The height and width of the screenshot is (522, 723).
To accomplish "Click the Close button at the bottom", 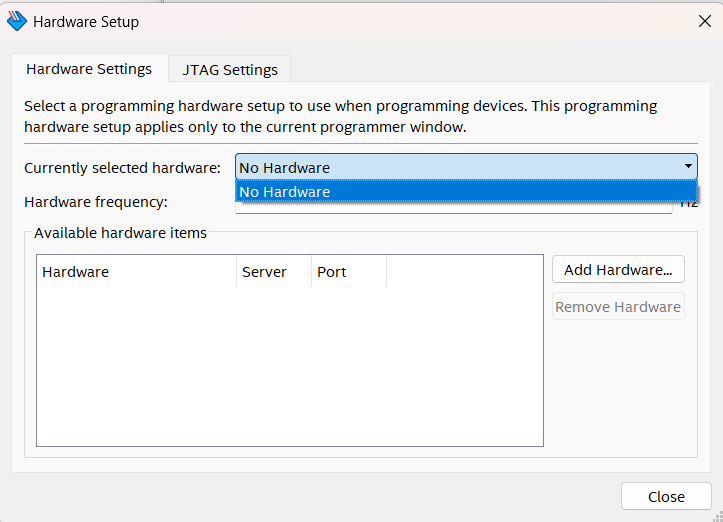I will coord(665,497).
